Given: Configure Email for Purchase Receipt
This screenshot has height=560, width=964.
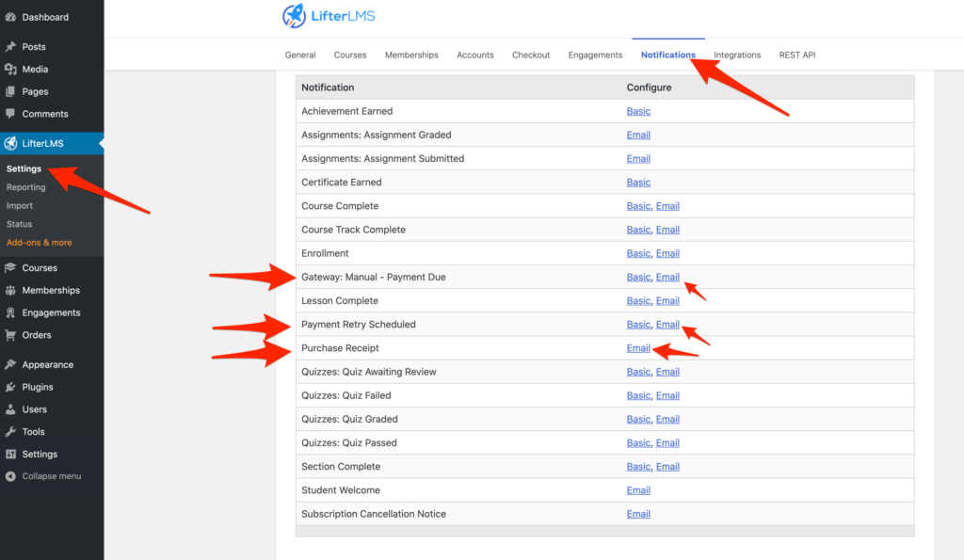Looking at the screenshot, I should 638,348.
